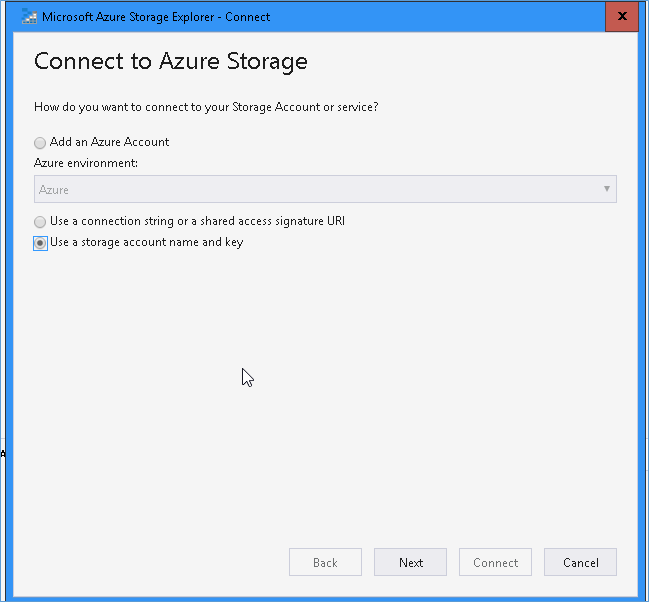
Task: Click the Back button
Action: [325, 562]
